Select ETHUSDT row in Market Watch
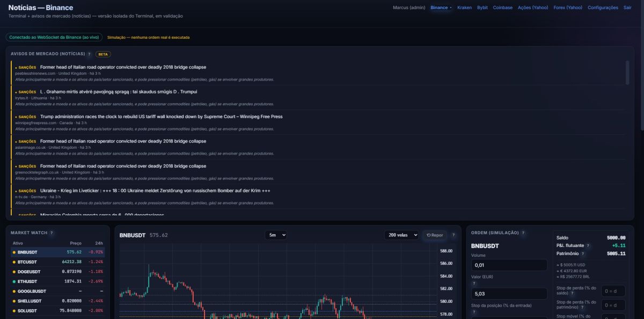 click(x=58, y=281)
